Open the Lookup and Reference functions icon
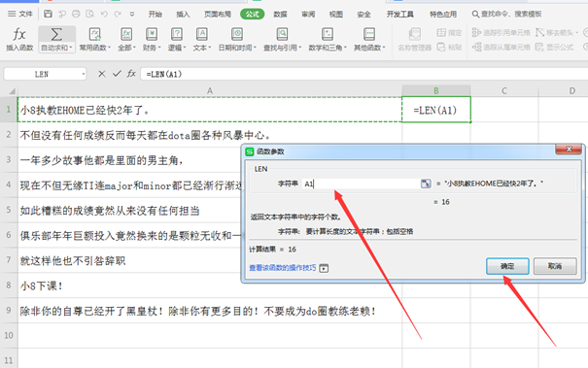Screen dimensions: 588x368 pos(282,34)
